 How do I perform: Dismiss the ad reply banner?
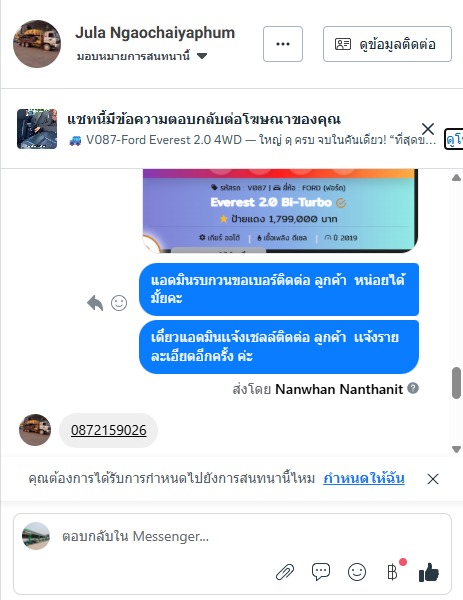[427, 129]
